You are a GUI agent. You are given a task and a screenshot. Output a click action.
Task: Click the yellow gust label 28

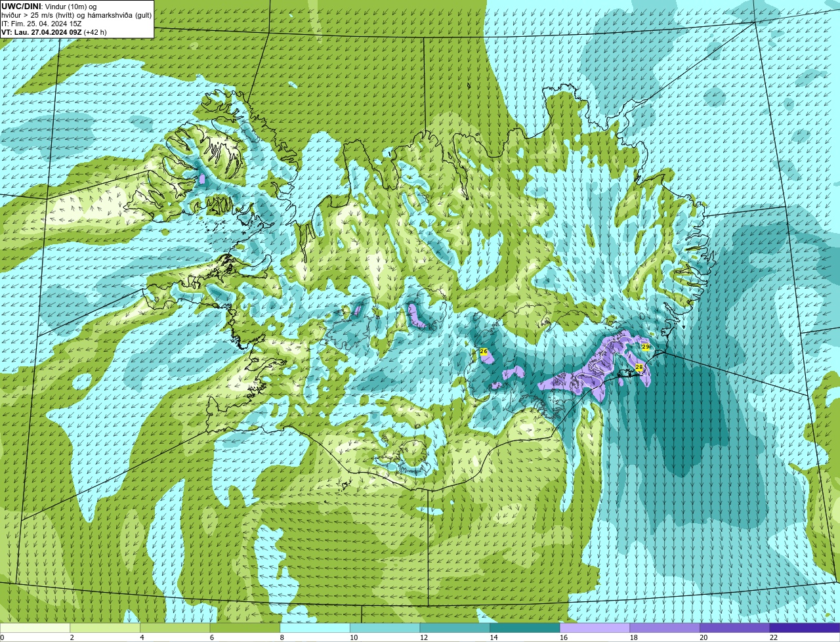(639, 368)
